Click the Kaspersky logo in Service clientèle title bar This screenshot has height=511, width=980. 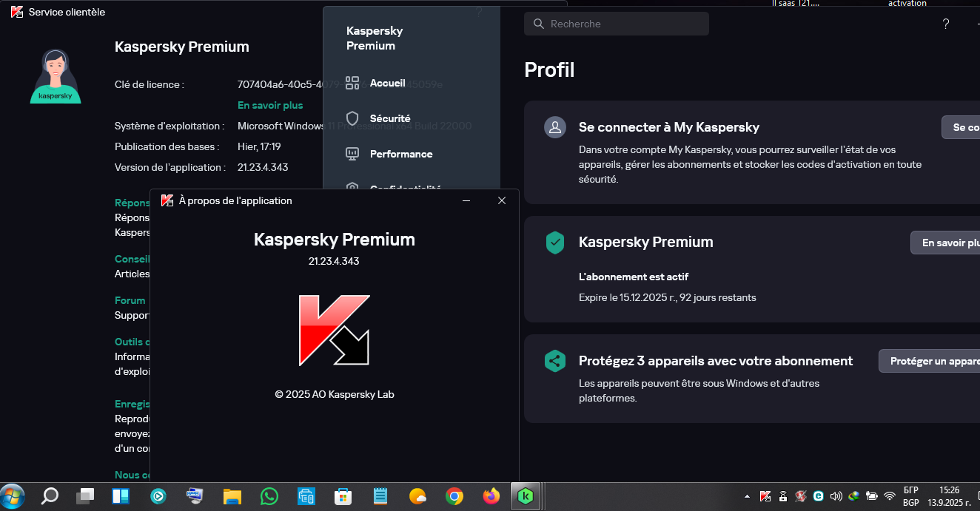pyautogui.click(x=16, y=12)
